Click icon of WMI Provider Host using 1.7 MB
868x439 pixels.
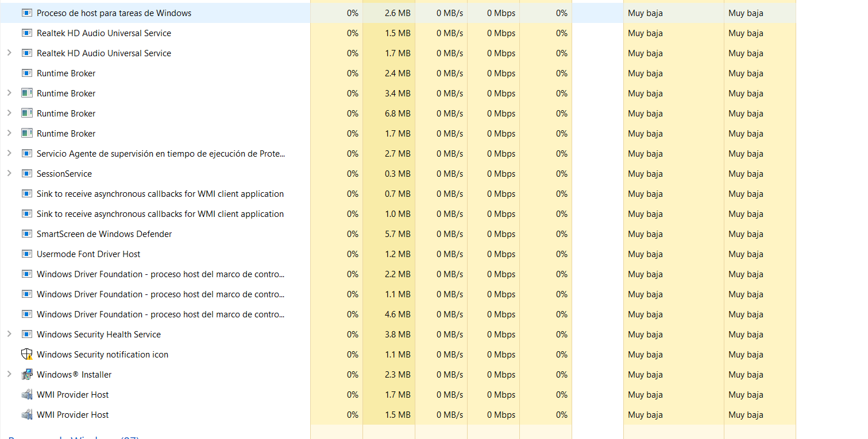[x=26, y=394]
